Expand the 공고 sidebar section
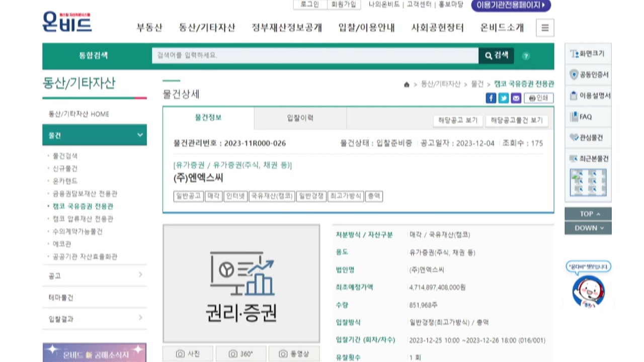Screen dimensions: 644x362 95,276
